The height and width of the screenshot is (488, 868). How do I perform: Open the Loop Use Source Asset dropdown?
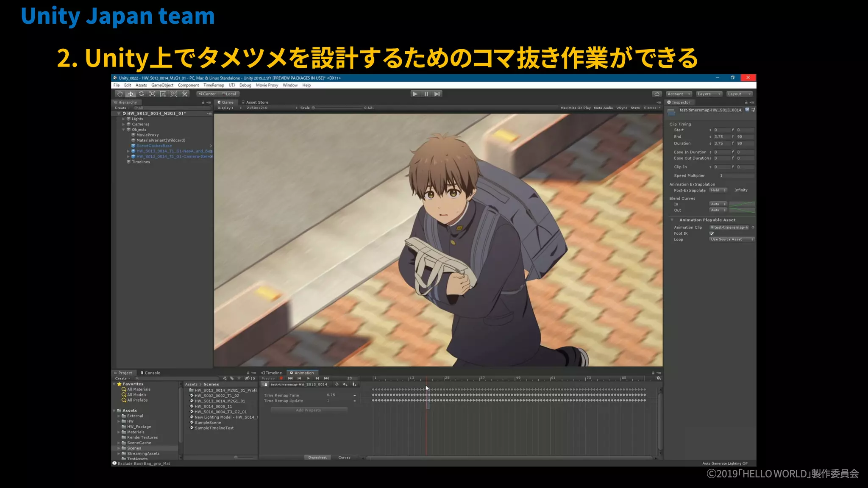click(732, 239)
